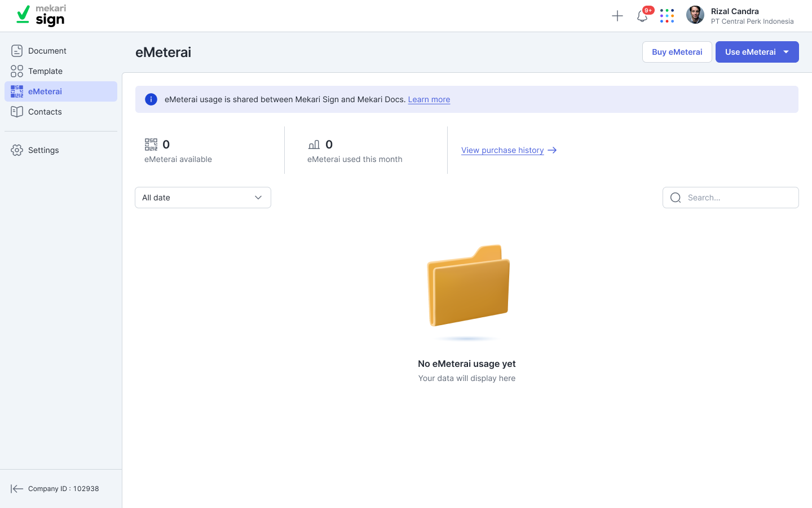Click the plus icon in the header
The height and width of the screenshot is (508, 812).
coord(617,16)
